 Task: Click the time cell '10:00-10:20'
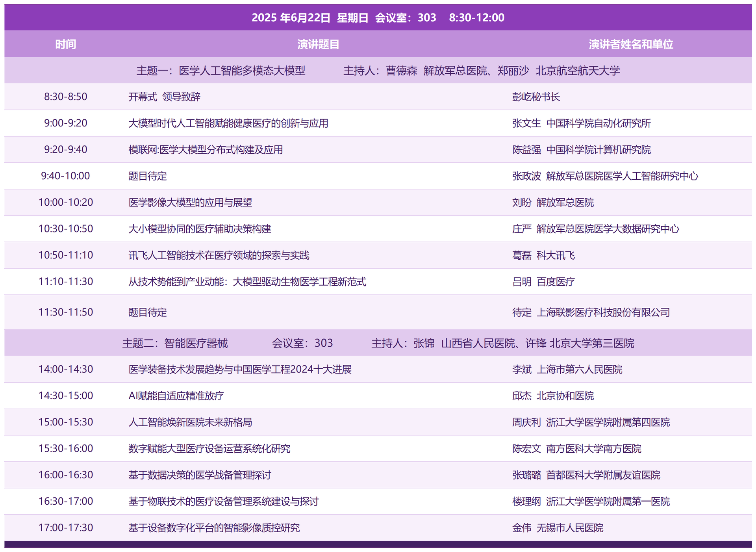click(65, 203)
